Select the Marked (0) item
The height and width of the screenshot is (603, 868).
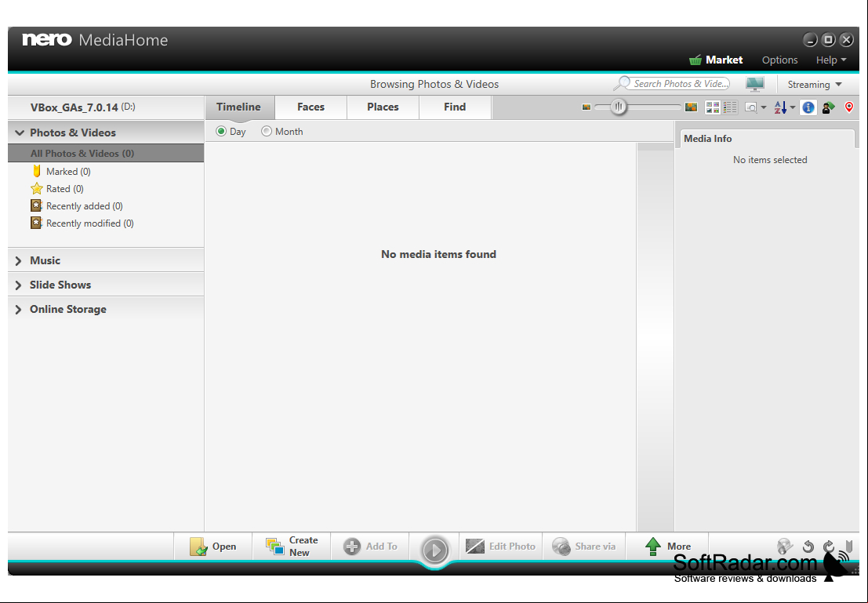click(68, 172)
